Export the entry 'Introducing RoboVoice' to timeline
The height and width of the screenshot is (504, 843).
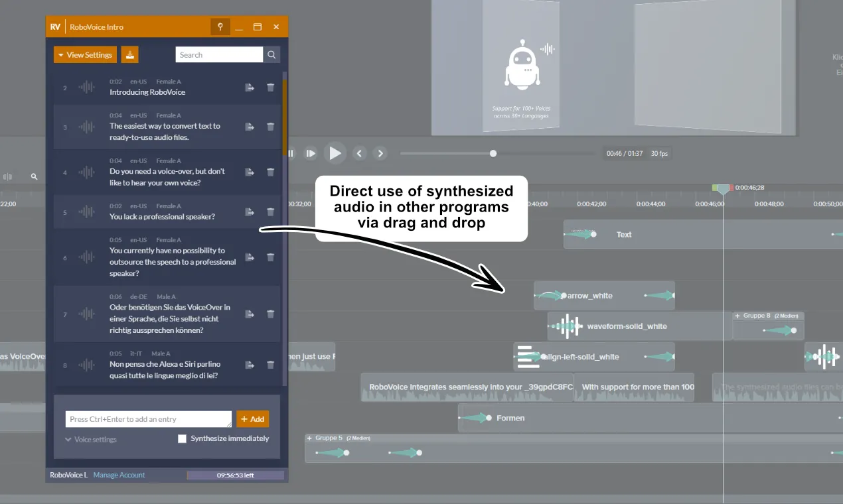coord(249,86)
